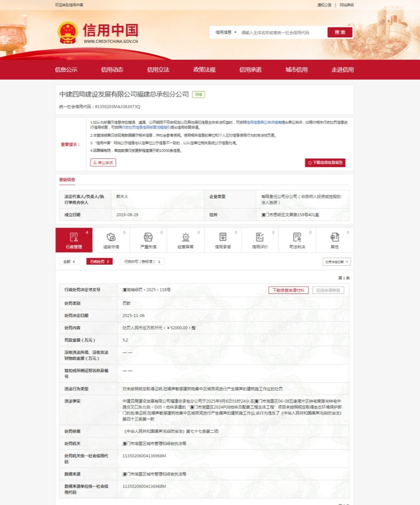Click 下载信用信息报告 button

pyautogui.click(x=325, y=163)
